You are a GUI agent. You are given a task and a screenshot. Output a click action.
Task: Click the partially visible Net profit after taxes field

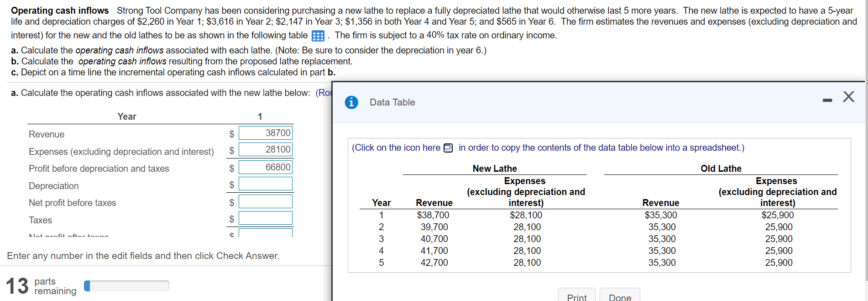click(265, 233)
